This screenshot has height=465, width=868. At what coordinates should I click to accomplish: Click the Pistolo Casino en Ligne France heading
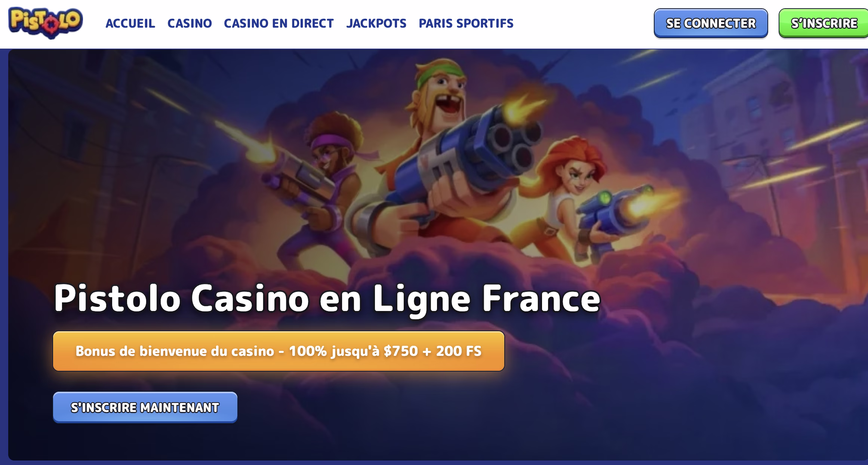point(327,298)
